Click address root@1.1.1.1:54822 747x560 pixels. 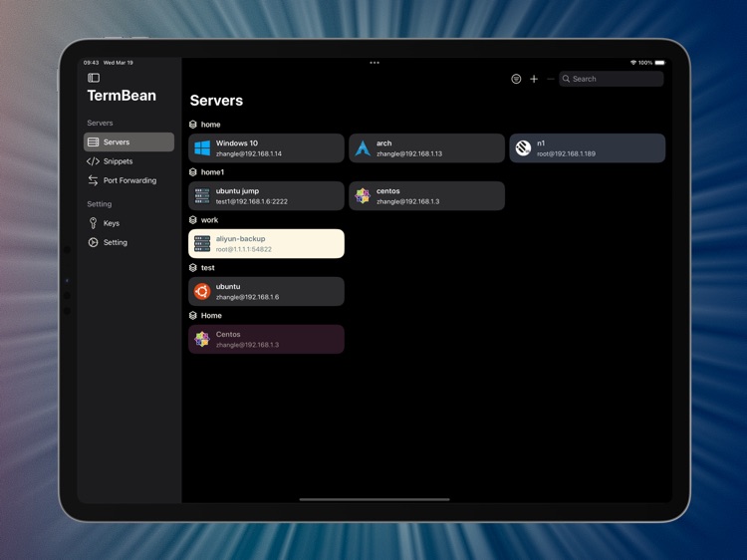243,249
